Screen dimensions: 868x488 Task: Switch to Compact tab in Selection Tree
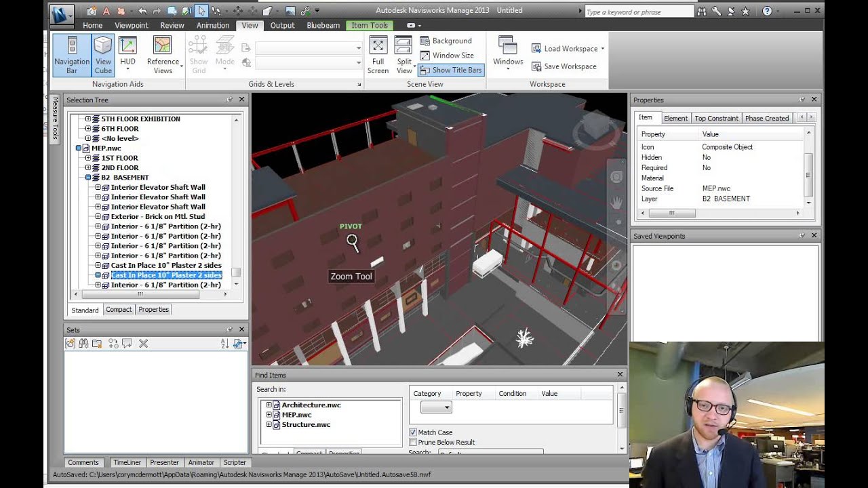(119, 309)
